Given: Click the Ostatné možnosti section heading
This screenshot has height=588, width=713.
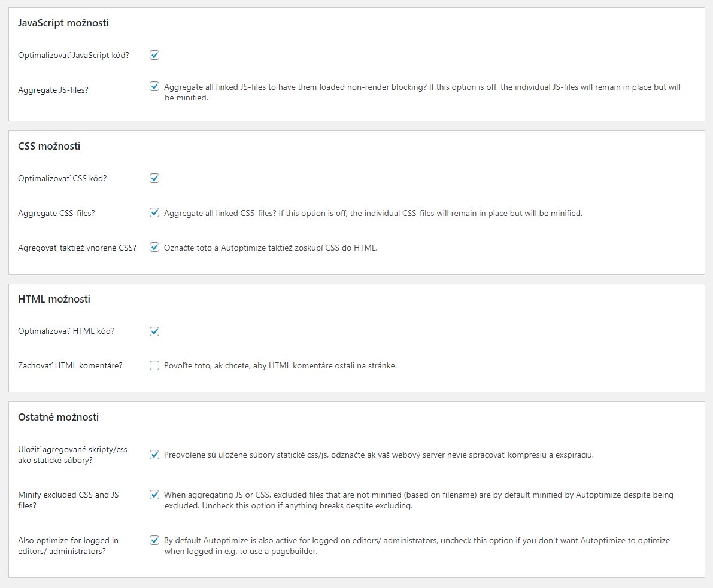Looking at the screenshot, I should [x=58, y=417].
